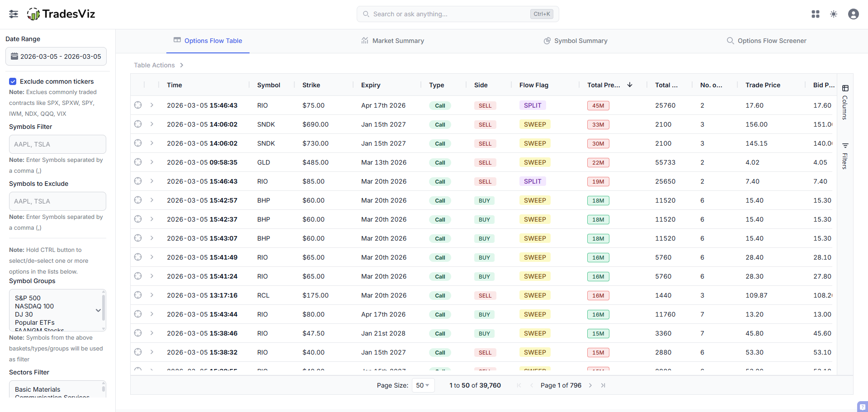The image size is (868, 412).
Task: Expand the GLD $485.00 row details
Action: 152,162
